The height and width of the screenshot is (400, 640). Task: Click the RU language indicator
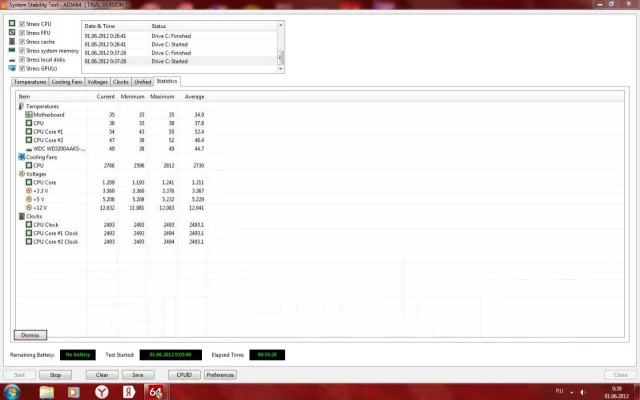click(559, 391)
